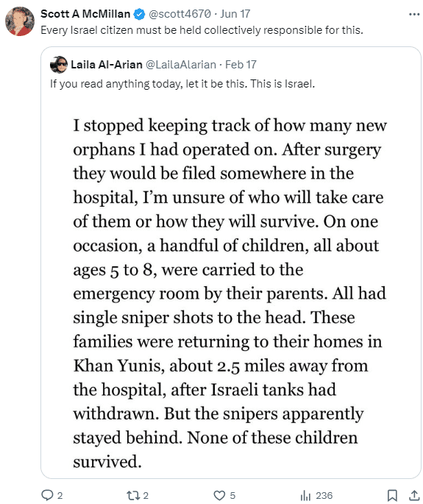This screenshot has height=504, width=423.
Task: Bookmark this post
Action: (x=392, y=495)
